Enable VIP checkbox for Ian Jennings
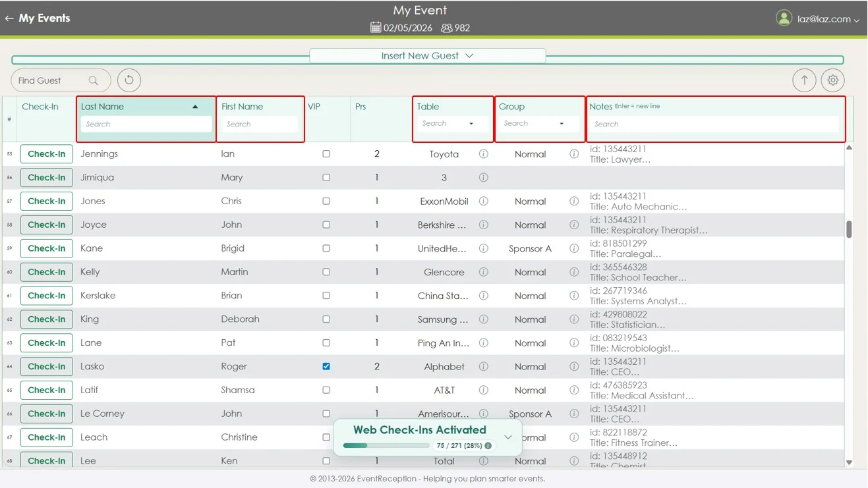 tap(326, 154)
